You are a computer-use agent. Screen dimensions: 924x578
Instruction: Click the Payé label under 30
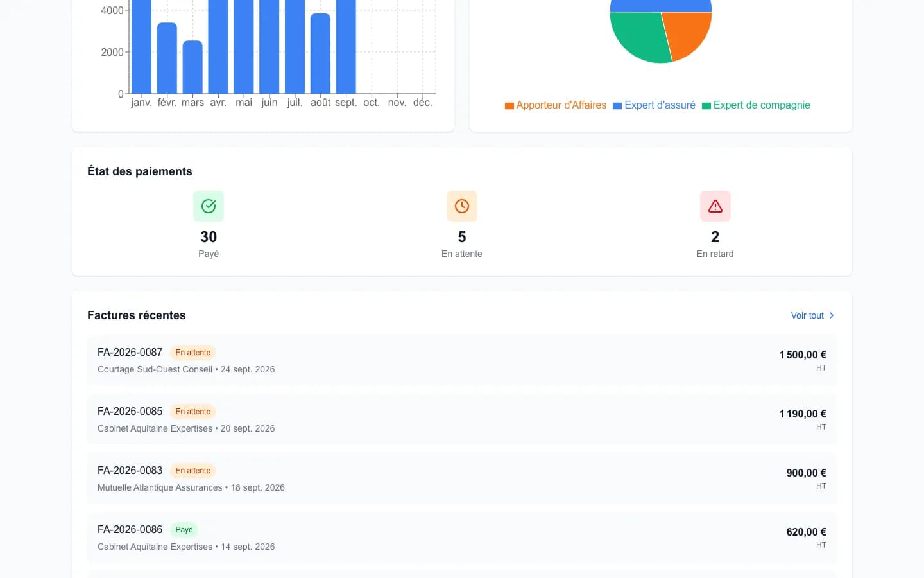tap(209, 254)
